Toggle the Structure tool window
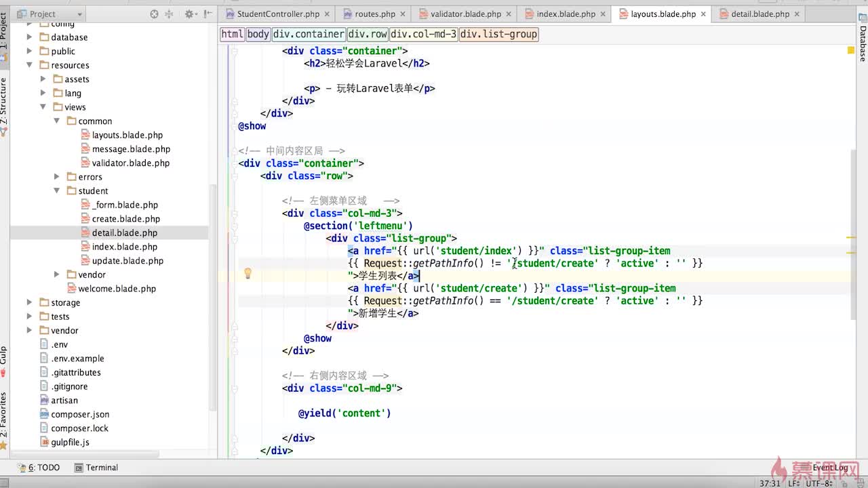The height and width of the screenshot is (488, 868). coord(4,105)
